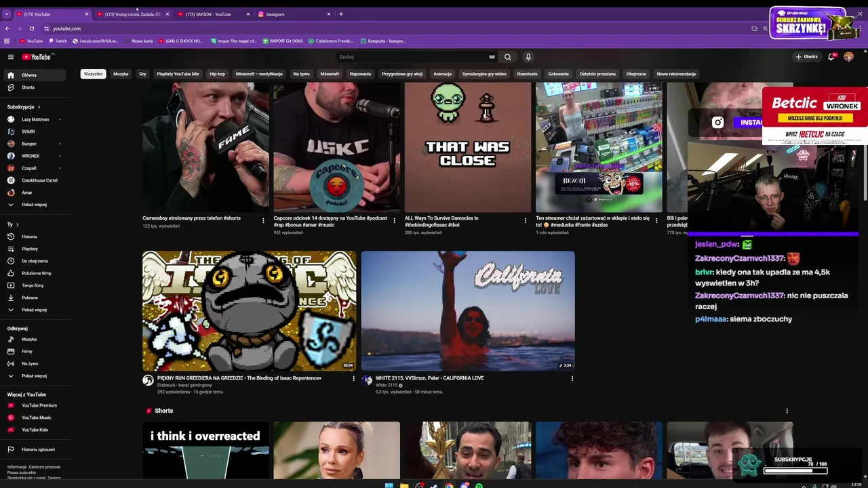The width and height of the screenshot is (868, 488).
Task: Open YouTube Music link in sidebar
Action: 35,418
